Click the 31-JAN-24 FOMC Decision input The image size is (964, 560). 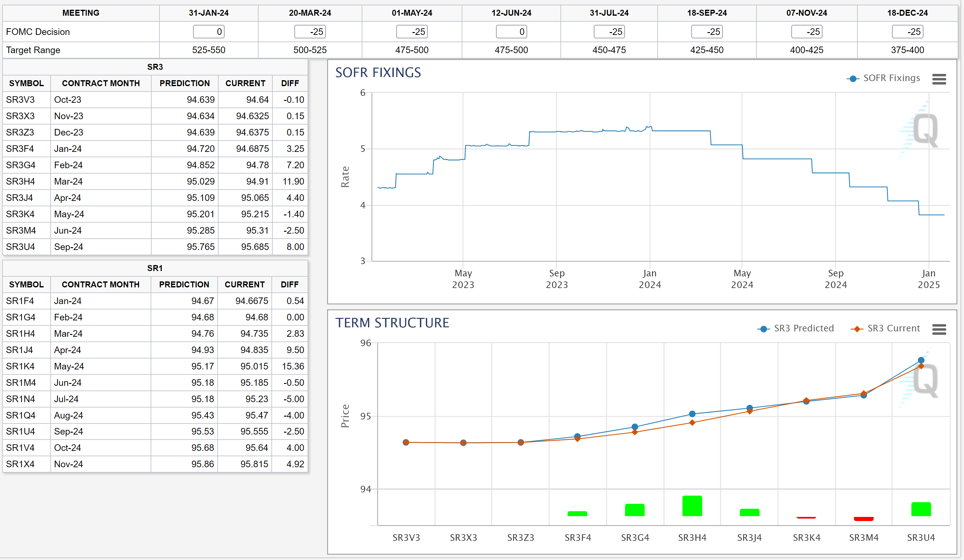pyautogui.click(x=209, y=32)
